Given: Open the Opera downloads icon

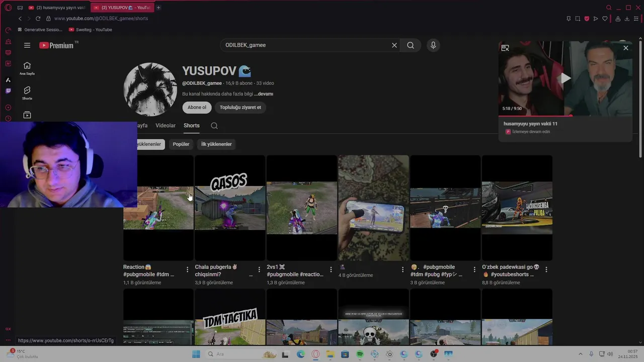Looking at the screenshot, I should 627,19.
